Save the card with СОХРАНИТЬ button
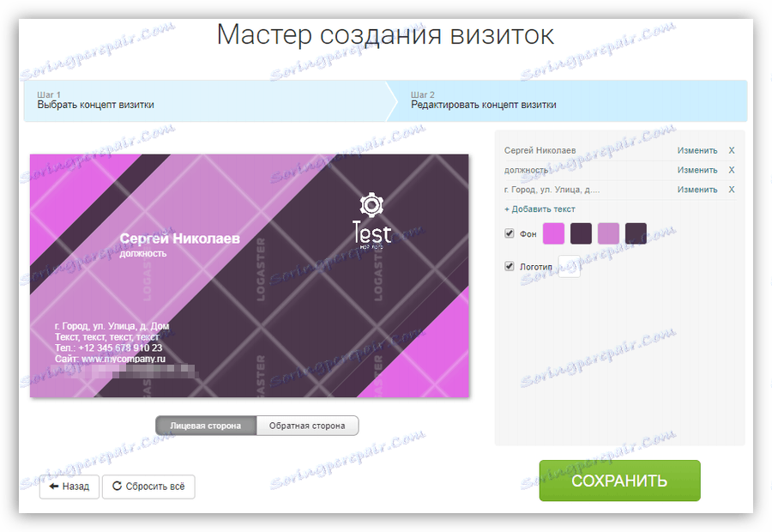 click(619, 481)
